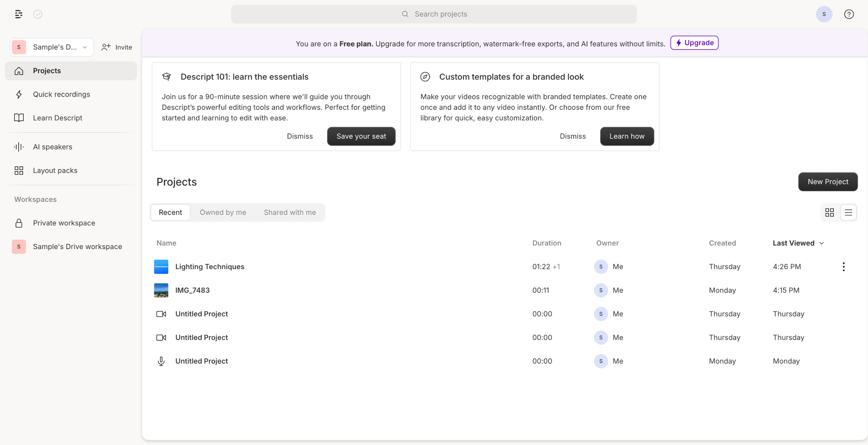Open Learn Descript from the sidebar
This screenshot has width=868, height=445.
(58, 118)
